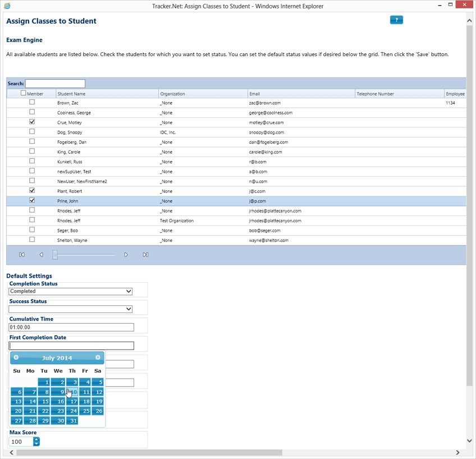Screen dimensions: 476x459
Task: Click the Cumulative Time field
Action: pyautogui.click(x=71, y=327)
